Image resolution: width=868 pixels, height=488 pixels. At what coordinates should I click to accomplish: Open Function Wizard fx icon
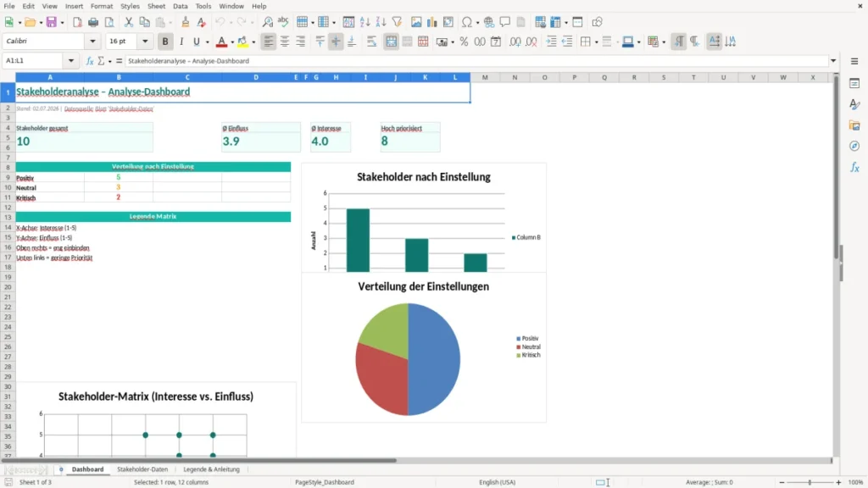coord(90,61)
